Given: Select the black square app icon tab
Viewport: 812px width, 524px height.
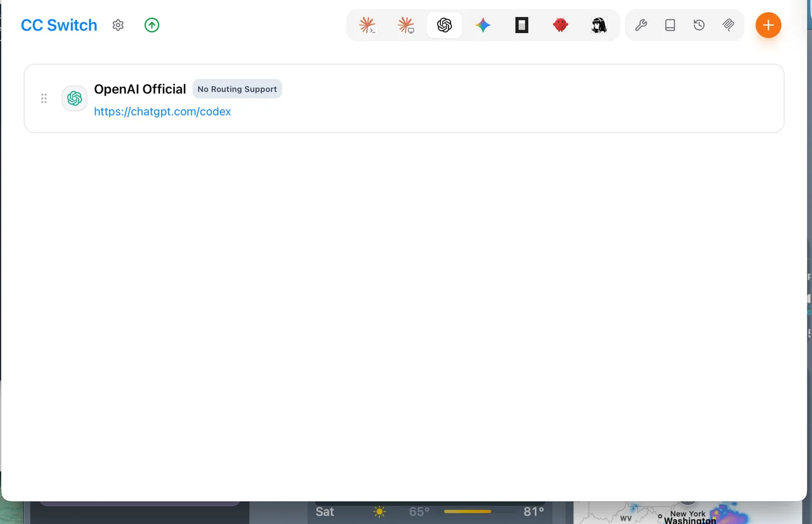Looking at the screenshot, I should pos(521,25).
